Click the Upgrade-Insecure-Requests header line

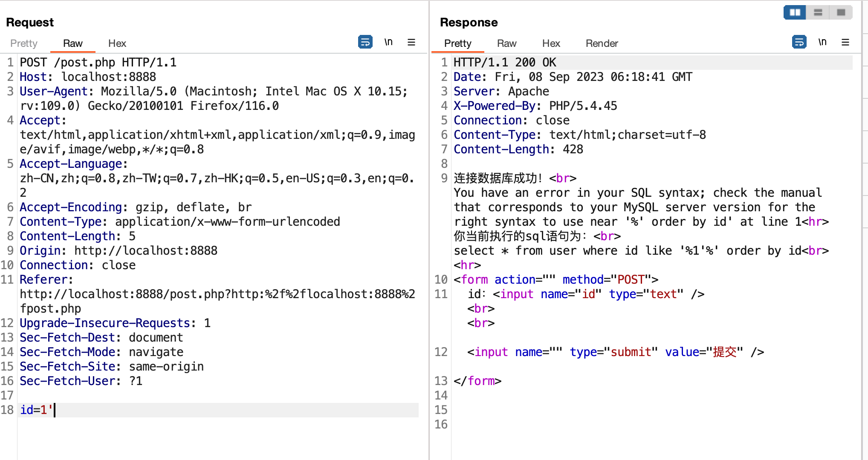tap(115, 323)
